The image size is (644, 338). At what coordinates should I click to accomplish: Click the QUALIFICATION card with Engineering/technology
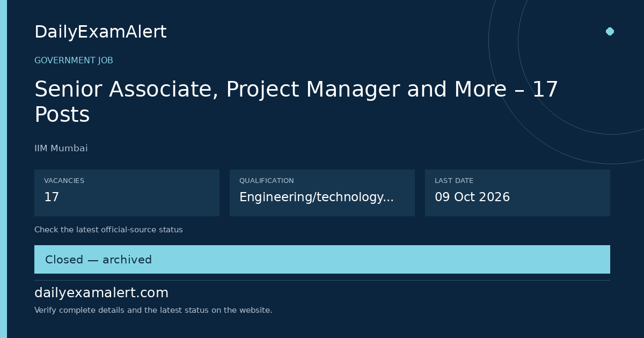tap(322, 193)
